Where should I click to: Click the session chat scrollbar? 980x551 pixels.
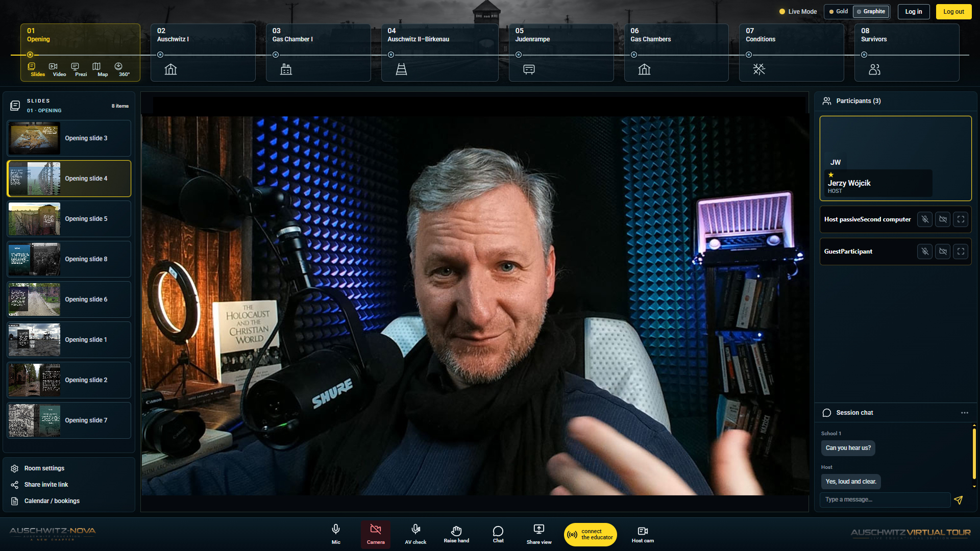click(974, 455)
